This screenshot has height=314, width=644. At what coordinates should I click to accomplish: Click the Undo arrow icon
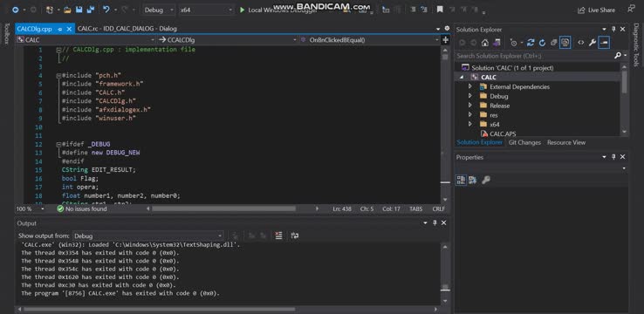[x=106, y=10]
